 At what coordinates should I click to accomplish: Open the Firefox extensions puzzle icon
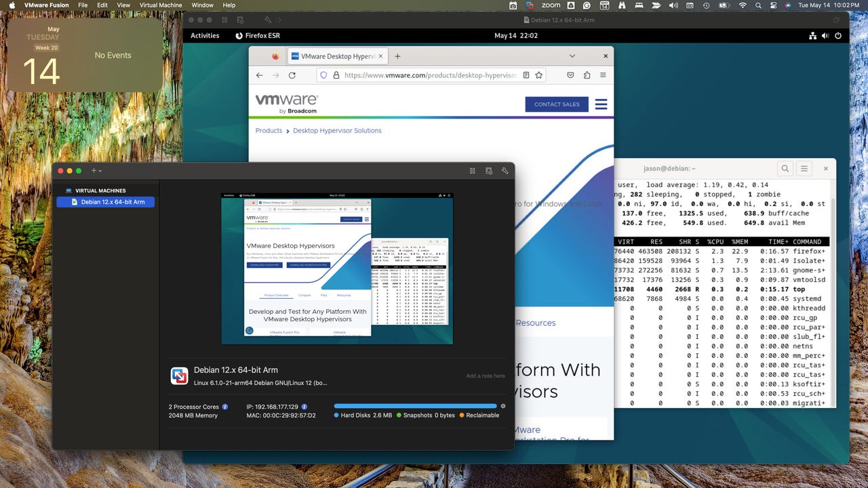point(587,75)
